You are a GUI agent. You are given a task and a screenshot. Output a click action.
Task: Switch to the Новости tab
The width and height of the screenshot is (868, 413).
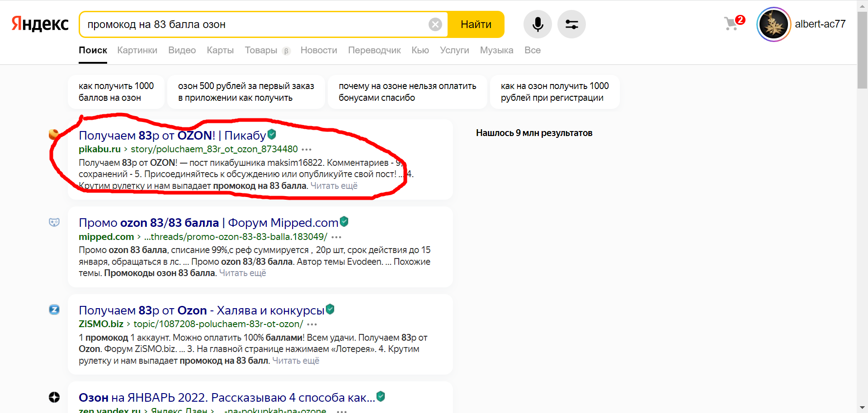[x=319, y=50]
